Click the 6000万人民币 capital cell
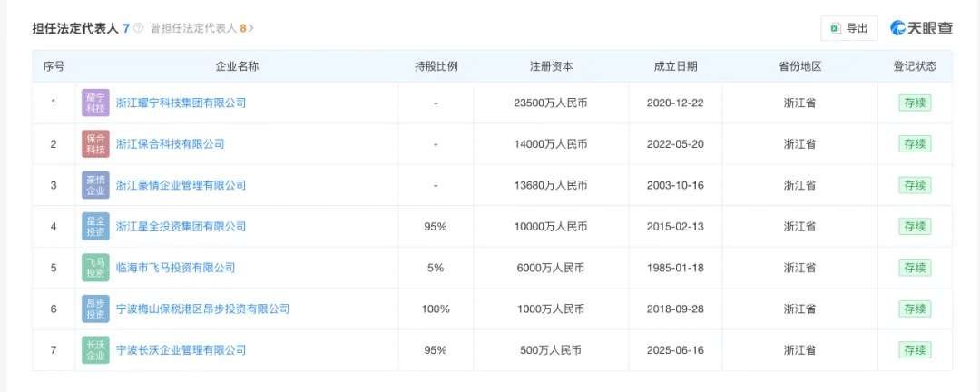 (x=552, y=268)
